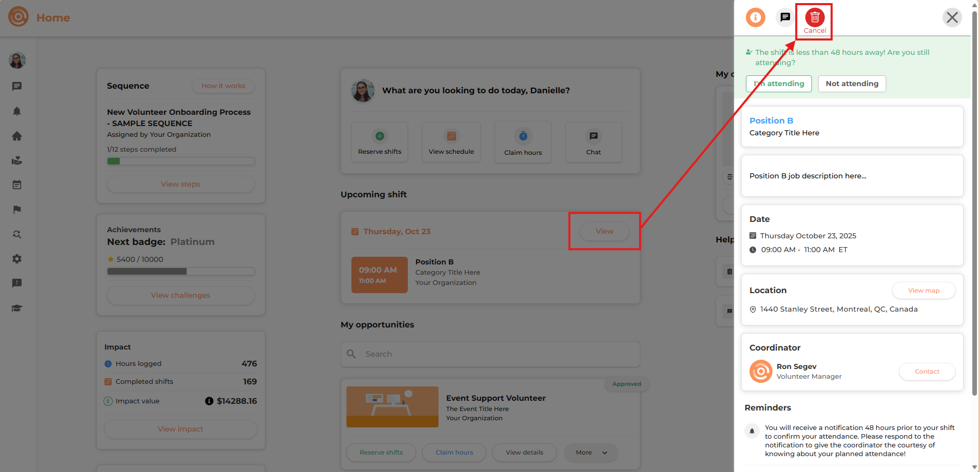The width and height of the screenshot is (980, 472).
Task: Open notifications bell in left sidebar
Action: click(17, 111)
